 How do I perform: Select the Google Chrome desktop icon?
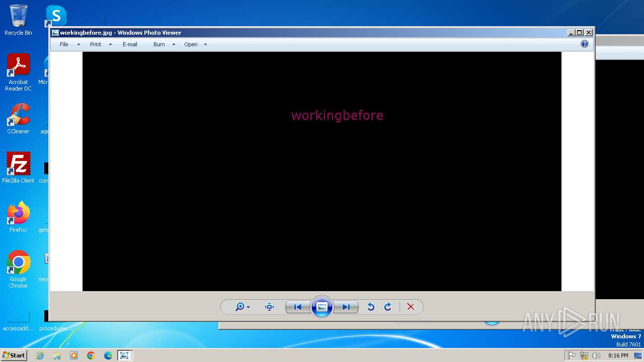[18, 269]
